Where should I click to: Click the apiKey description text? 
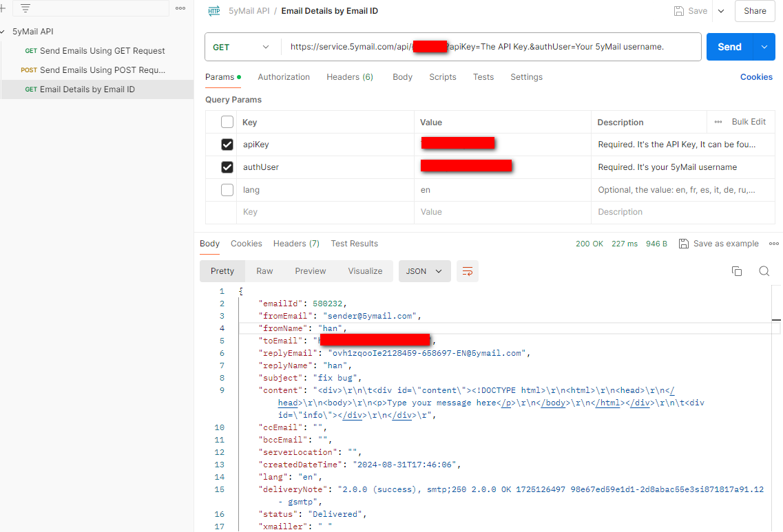tap(677, 145)
